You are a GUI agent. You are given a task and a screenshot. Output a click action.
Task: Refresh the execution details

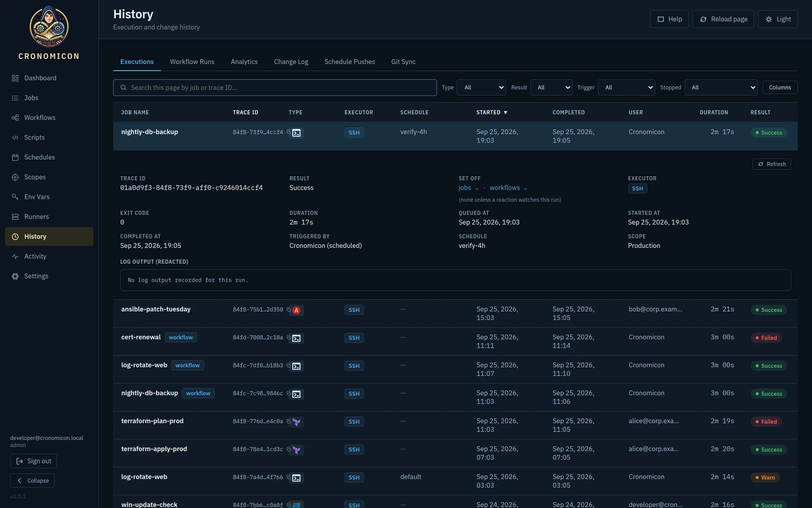[771, 164]
